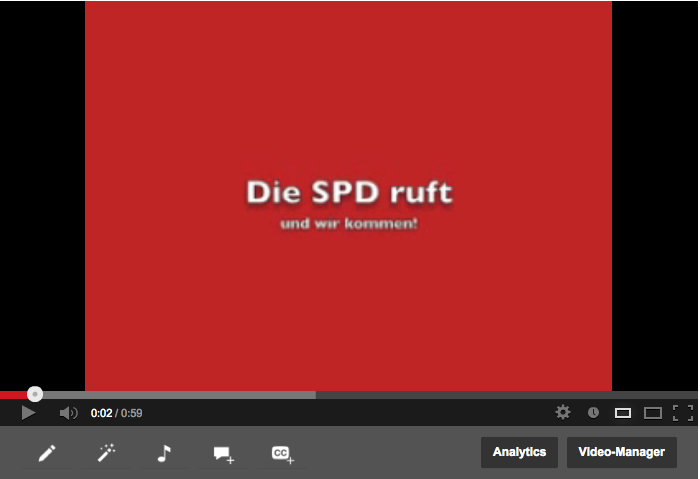Open the settings gear in the player

point(562,412)
